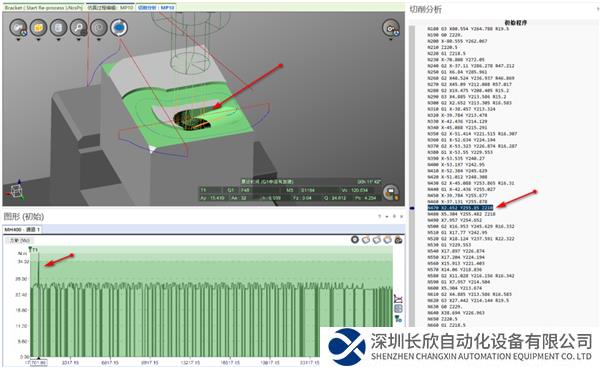Switch to the Bracket Start Re-process tab
600x367 pixels.
tap(43, 7)
